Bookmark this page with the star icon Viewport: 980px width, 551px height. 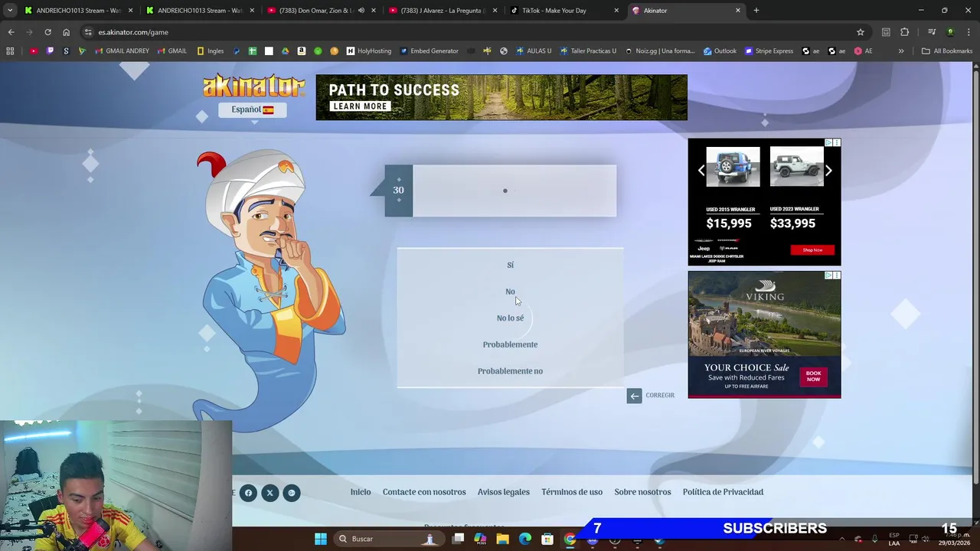[861, 32]
